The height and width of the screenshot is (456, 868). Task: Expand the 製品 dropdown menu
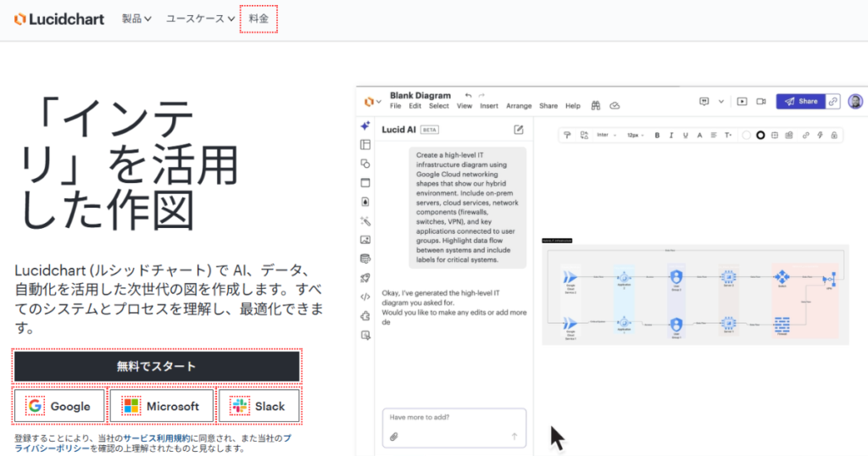[x=136, y=19]
